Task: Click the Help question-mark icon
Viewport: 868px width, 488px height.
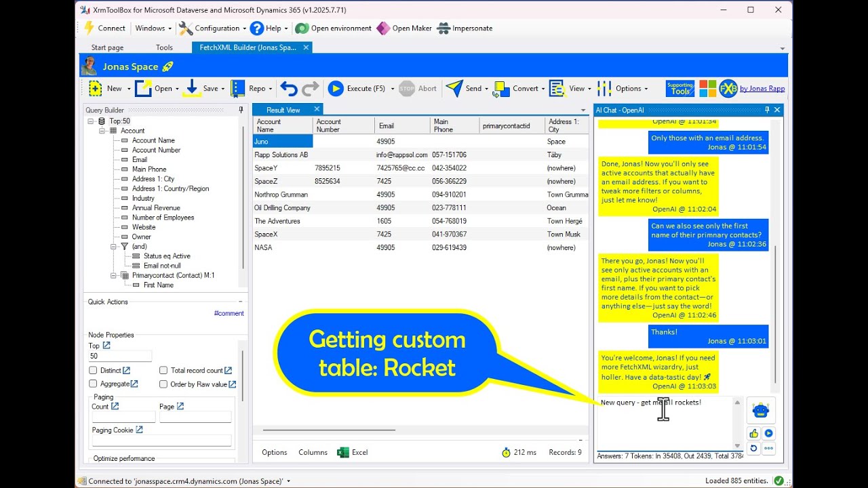Action: [x=256, y=28]
